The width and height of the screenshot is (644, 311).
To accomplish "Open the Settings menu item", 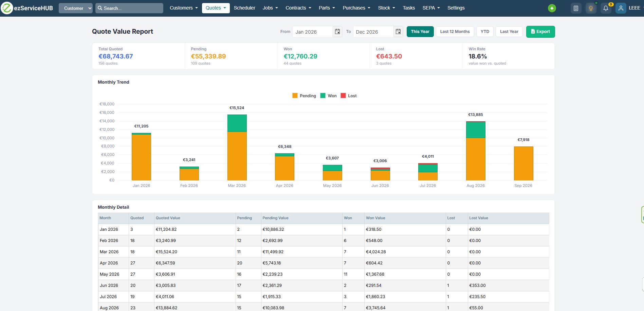I will click(x=456, y=8).
